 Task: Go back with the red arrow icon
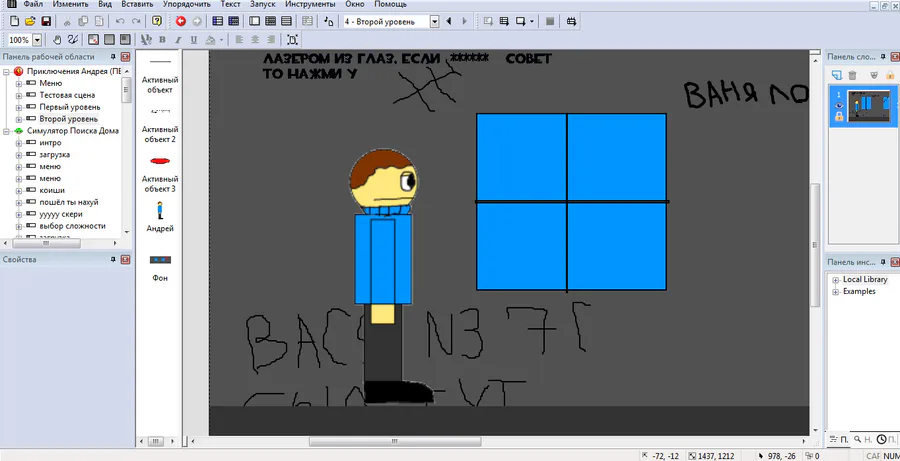pyautogui.click(x=181, y=21)
